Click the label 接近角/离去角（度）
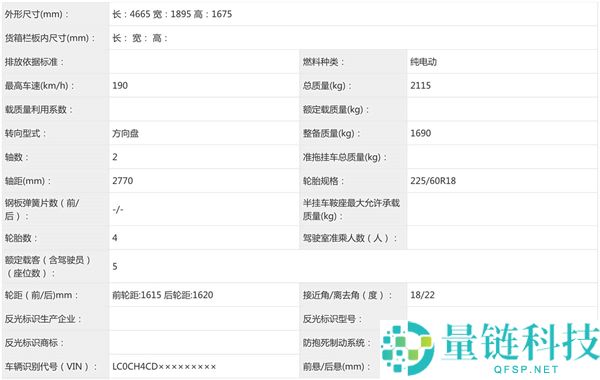The width and height of the screenshot is (600, 380). (x=347, y=295)
